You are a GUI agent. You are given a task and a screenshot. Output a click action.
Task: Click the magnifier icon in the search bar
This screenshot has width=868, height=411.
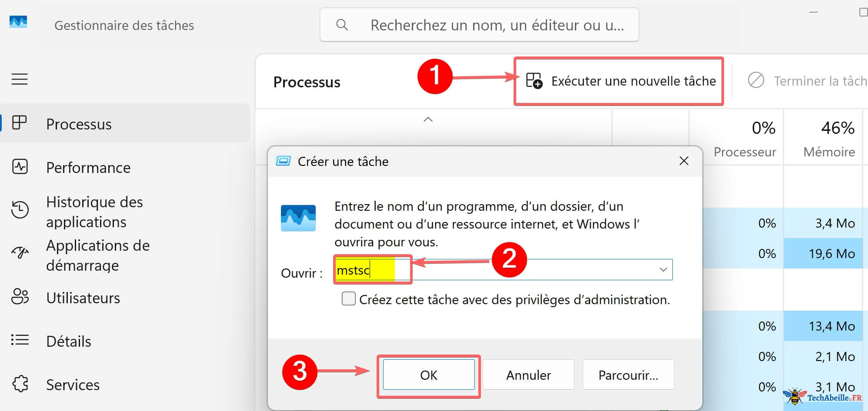pos(342,25)
